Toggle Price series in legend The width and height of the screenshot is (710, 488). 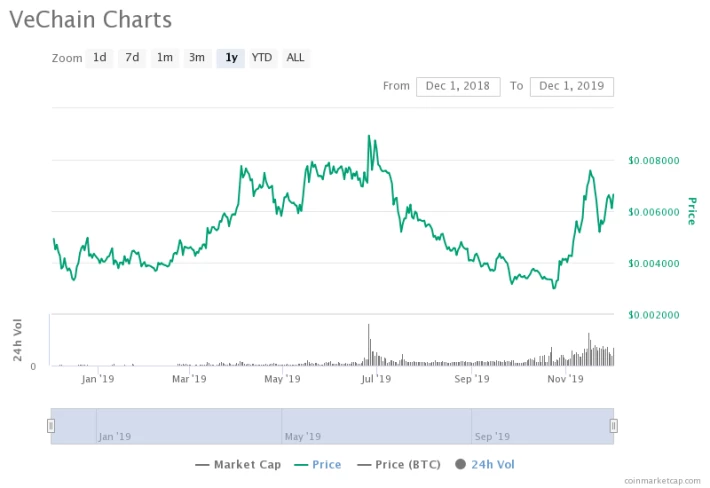coord(318,464)
